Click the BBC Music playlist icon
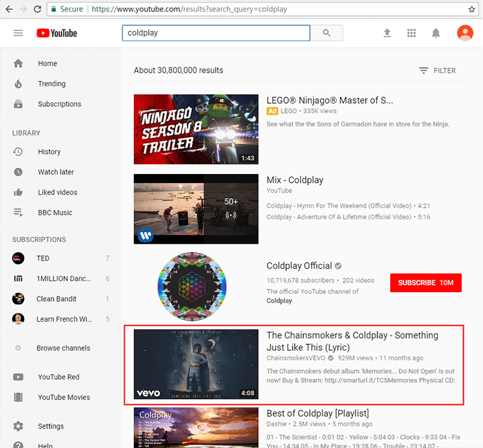 (x=18, y=213)
